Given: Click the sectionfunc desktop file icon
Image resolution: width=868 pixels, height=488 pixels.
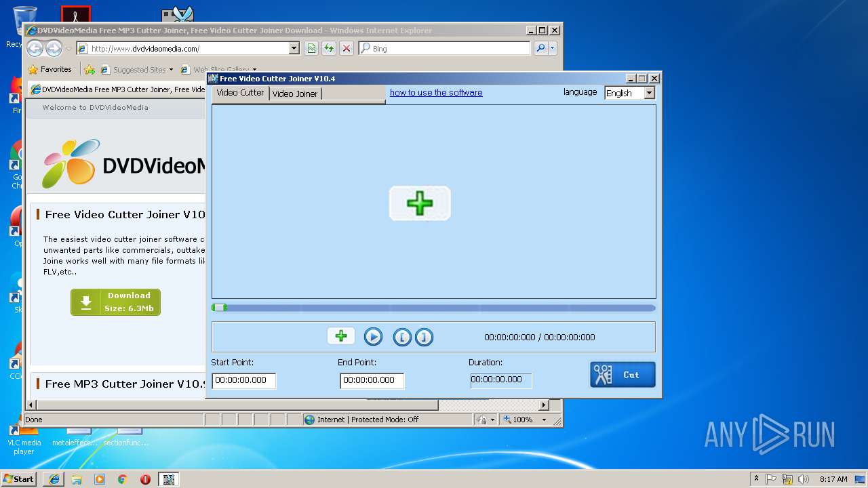Looking at the screenshot, I should tap(126, 438).
